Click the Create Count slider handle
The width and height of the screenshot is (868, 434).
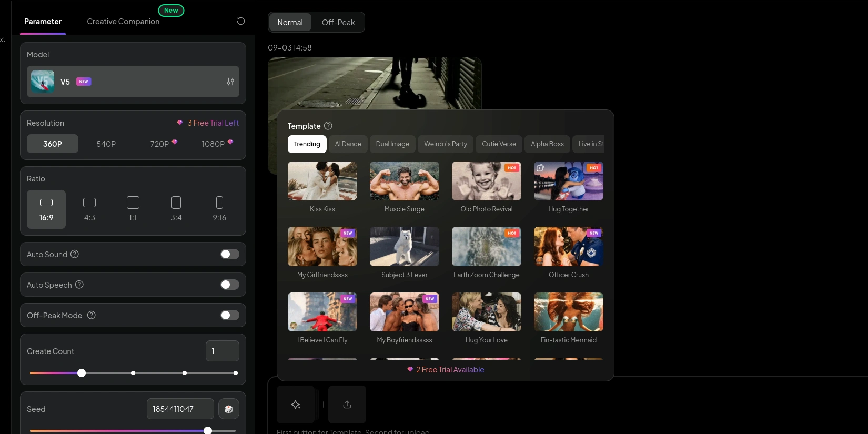[82, 373]
